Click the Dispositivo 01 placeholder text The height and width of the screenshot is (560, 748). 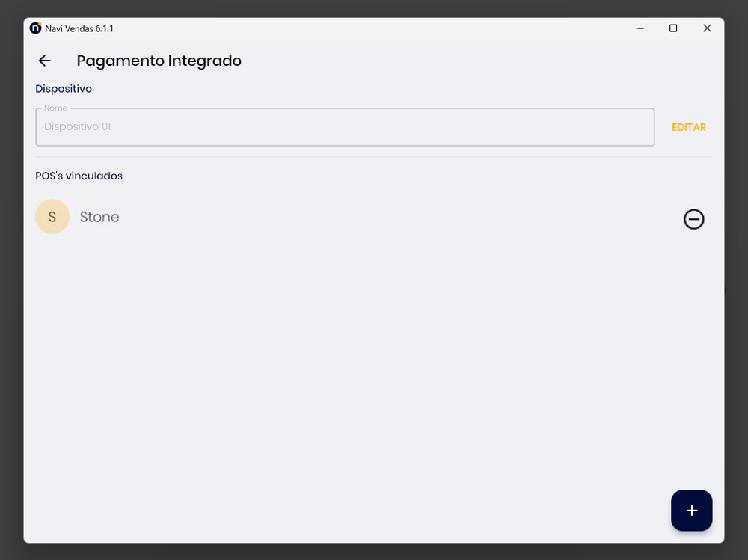point(78,127)
